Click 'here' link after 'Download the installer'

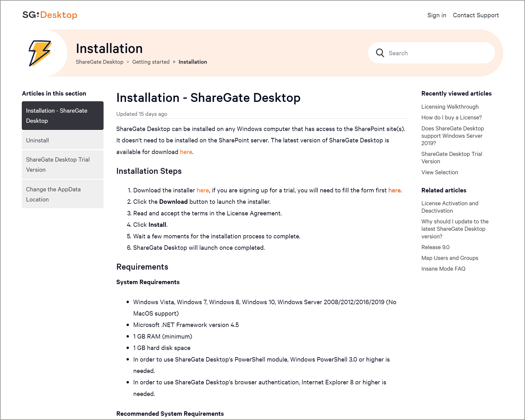point(203,190)
